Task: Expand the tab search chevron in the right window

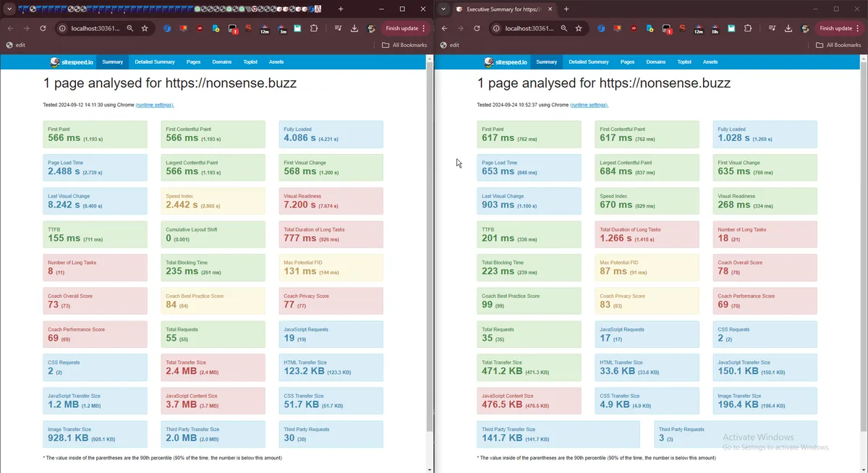Action: 443,9
